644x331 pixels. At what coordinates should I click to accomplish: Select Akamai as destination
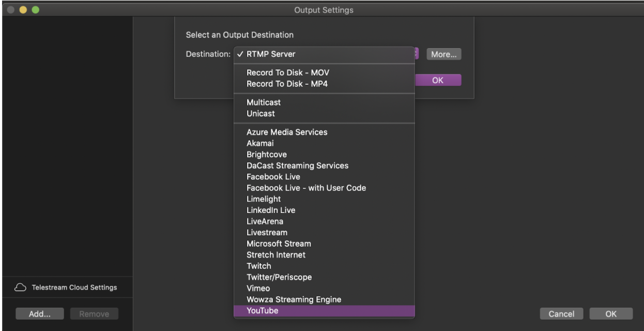click(x=324, y=143)
